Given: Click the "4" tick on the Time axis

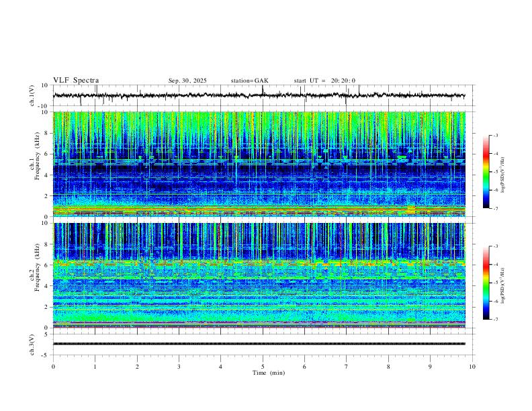Looking at the screenshot, I should (220, 367).
